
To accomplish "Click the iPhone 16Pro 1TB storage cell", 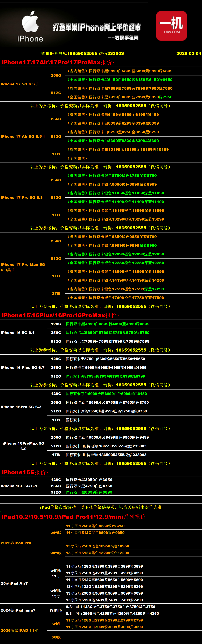I will tap(56, 420).
